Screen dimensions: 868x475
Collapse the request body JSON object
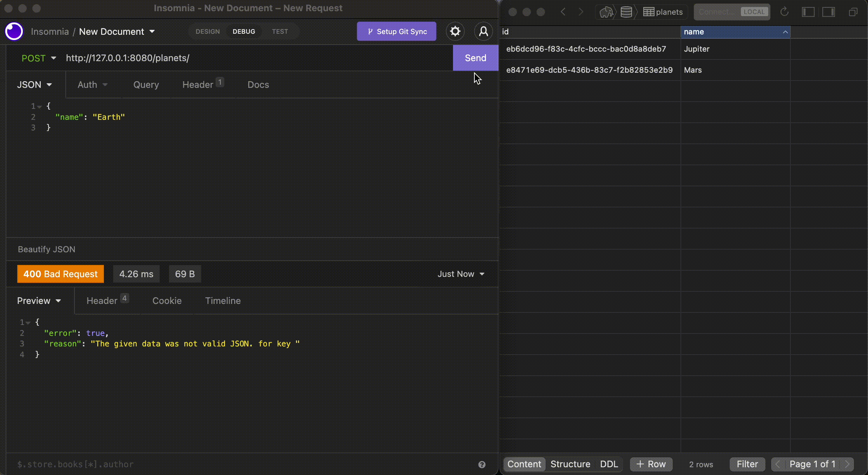pos(40,106)
